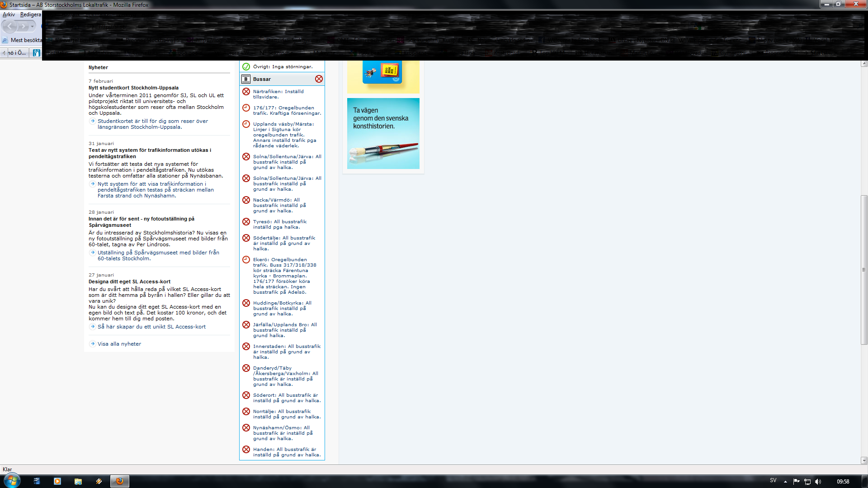Click headline 'Nytt studentkort Stockholm-Uppsala'
The image size is (868, 488).
point(133,88)
